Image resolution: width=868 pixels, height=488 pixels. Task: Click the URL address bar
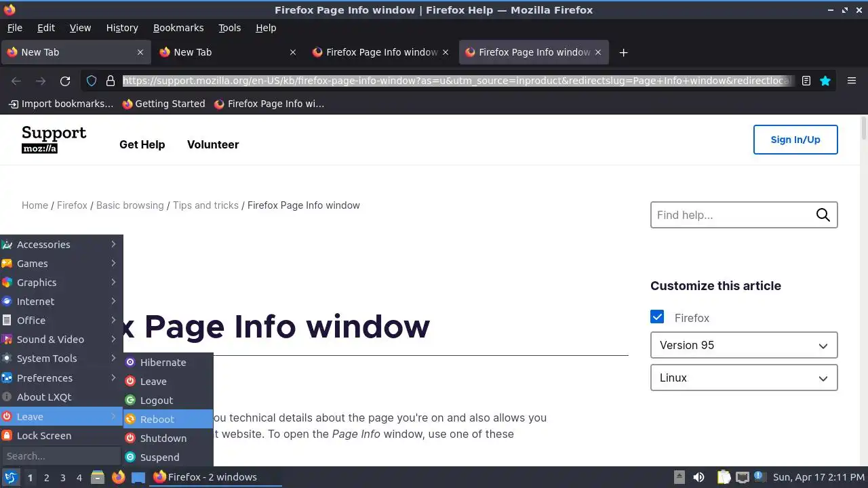coord(458,81)
